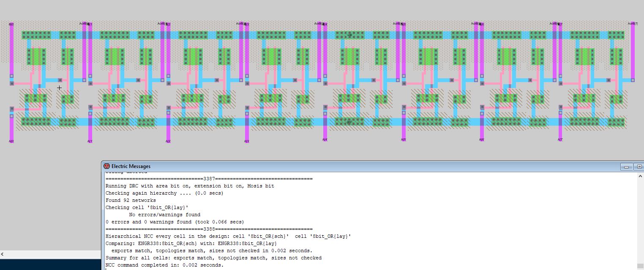This screenshot has width=644, height=270.
Task: Select the A[2] export label
Action: 168,141
